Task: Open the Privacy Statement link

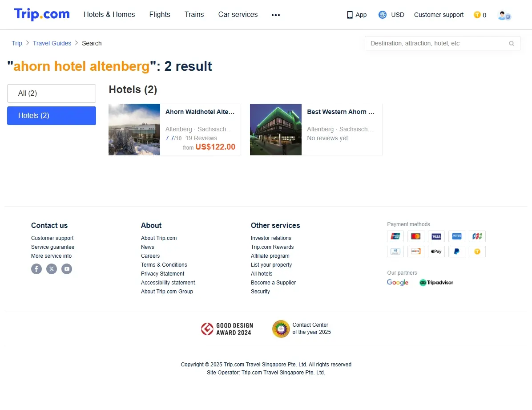Action: 162,274
